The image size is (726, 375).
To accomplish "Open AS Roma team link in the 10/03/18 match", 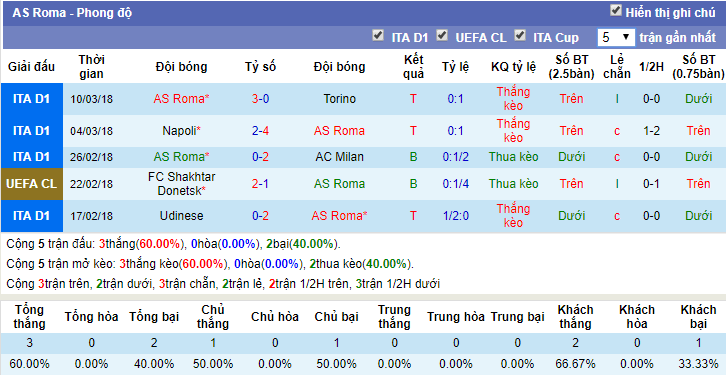I will click(182, 99).
